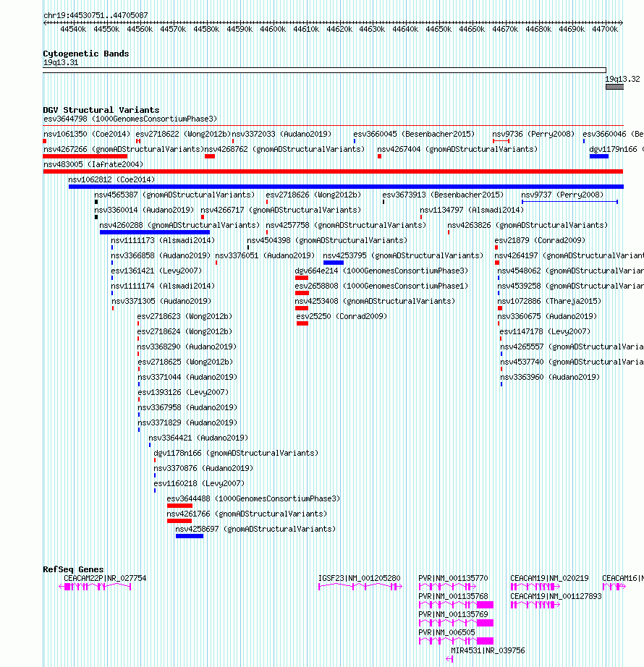Click CEACAM19|NM_020219 gene label
Viewport: 644px width, 667px height.
point(549,578)
